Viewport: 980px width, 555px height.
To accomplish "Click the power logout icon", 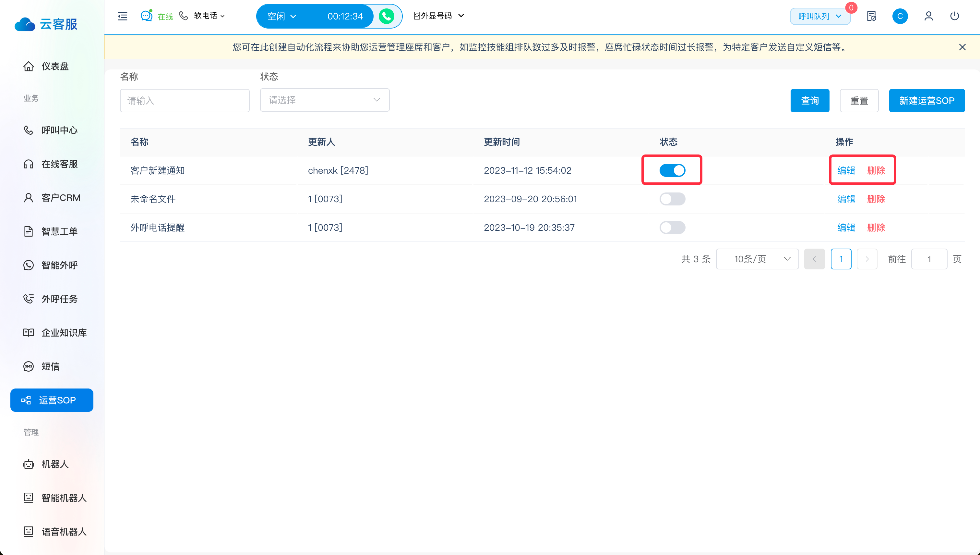I will pos(954,16).
